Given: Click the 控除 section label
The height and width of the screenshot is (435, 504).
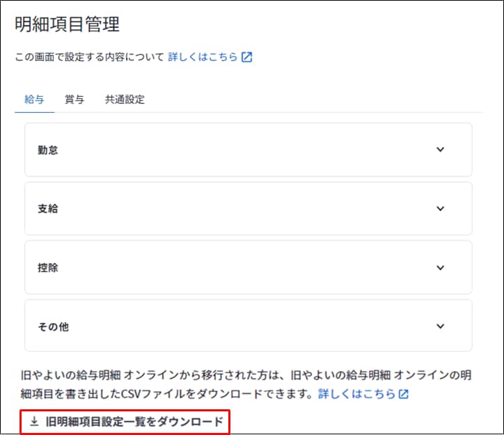Looking at the screenshot, I should [48, 267].
